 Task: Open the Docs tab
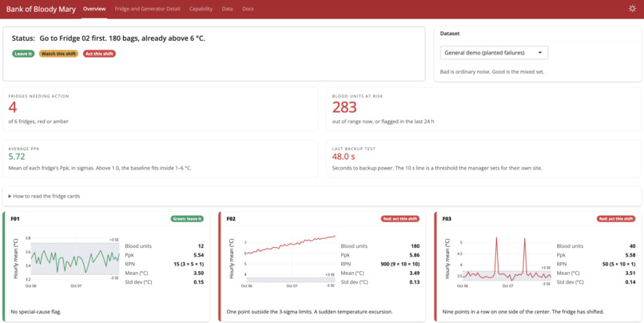pyautogui.click(x=248, y=9)
